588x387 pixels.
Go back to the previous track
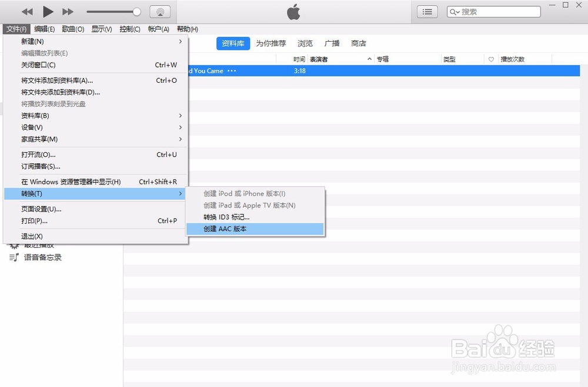pos(27,11)
